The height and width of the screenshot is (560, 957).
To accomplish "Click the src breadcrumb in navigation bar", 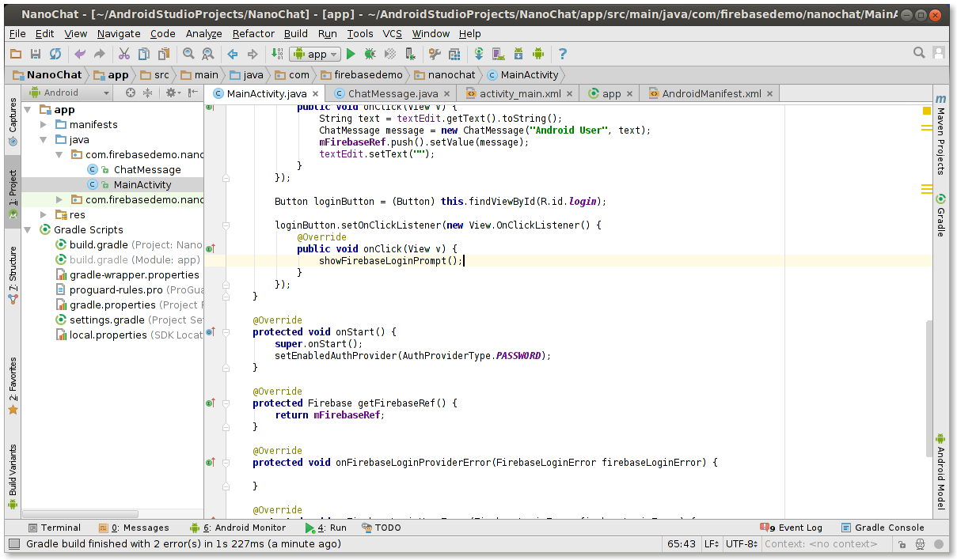I will pyautogui.click(x=154, y=74).
